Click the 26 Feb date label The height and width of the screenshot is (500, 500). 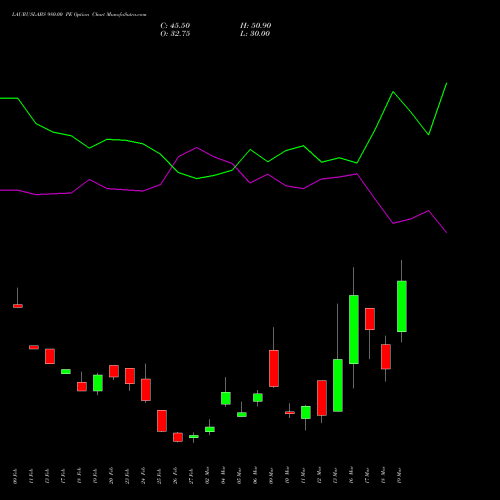[175, 476]
